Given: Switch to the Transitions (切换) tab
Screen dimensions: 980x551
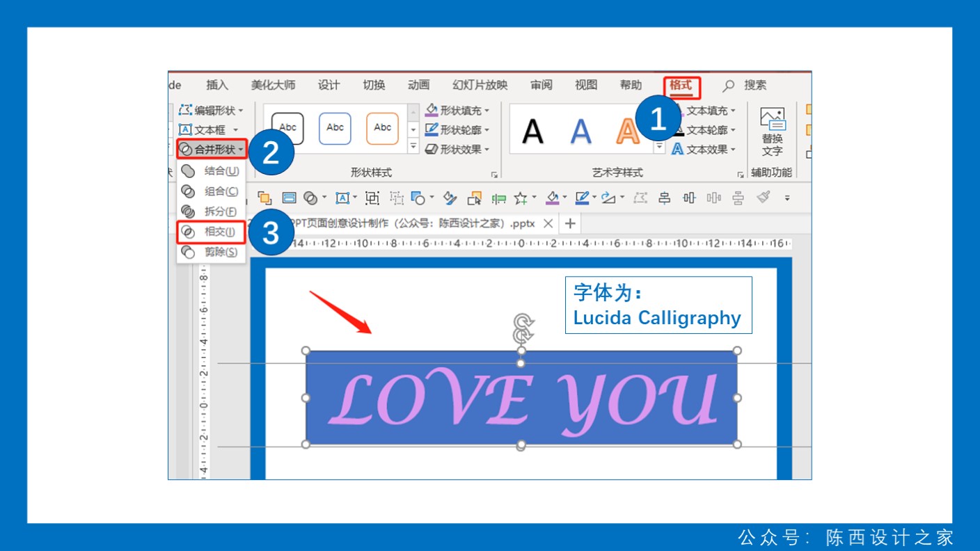Looking at the screenshot, I should click(x=374, y=85).
